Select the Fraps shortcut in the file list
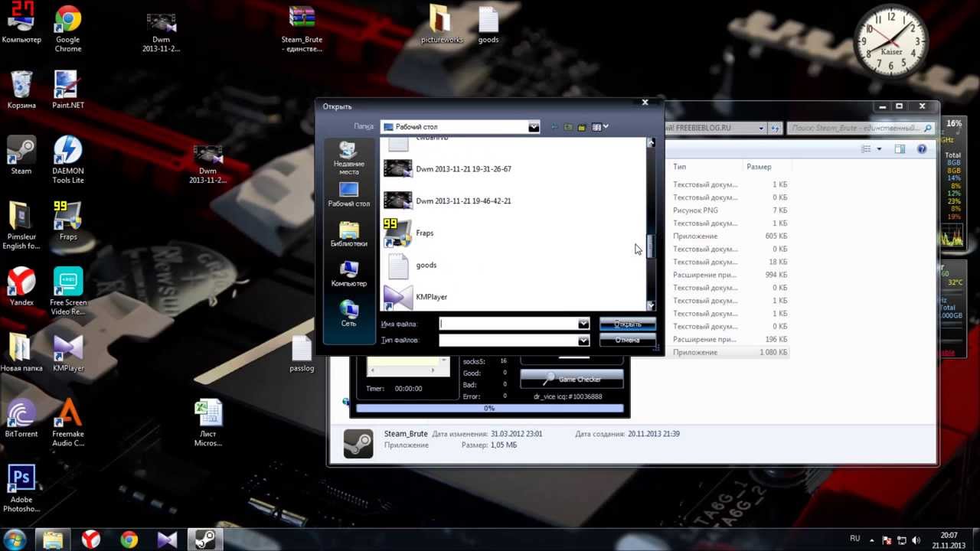 (409, 233)
